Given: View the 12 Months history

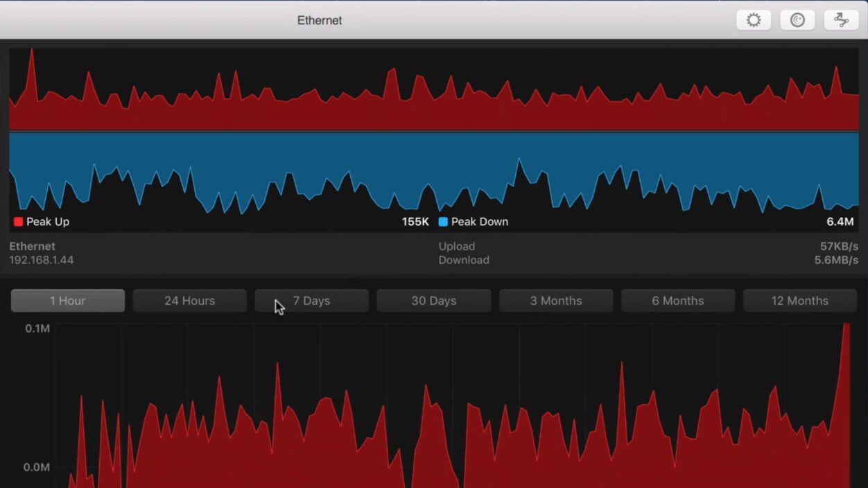Looking at the screenshot, I should pyautogui.click(x=799, y=301).
